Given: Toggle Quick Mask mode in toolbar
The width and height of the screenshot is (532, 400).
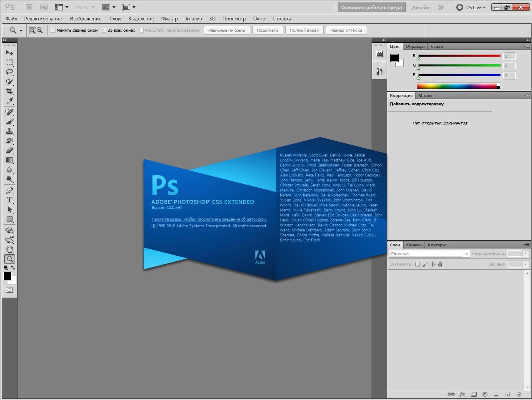Looking at the screenshot, I should [x=9, y=290].
